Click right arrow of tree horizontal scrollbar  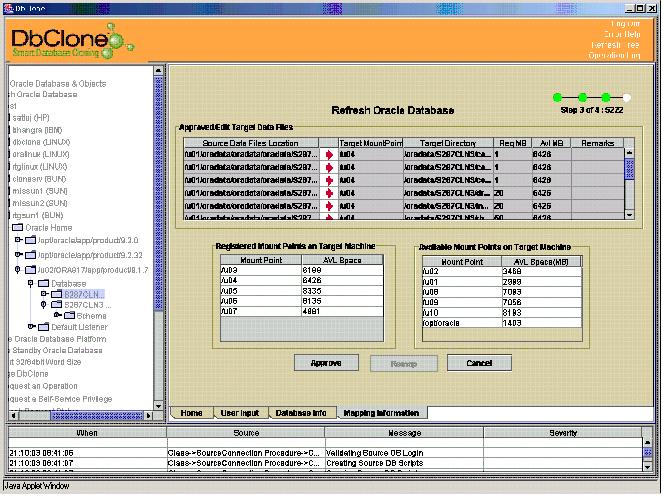148,416
